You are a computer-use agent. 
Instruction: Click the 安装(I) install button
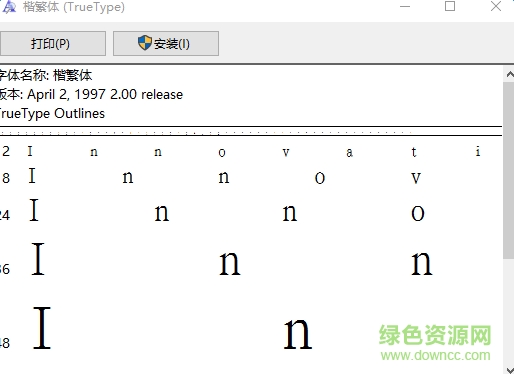point(166,43)
